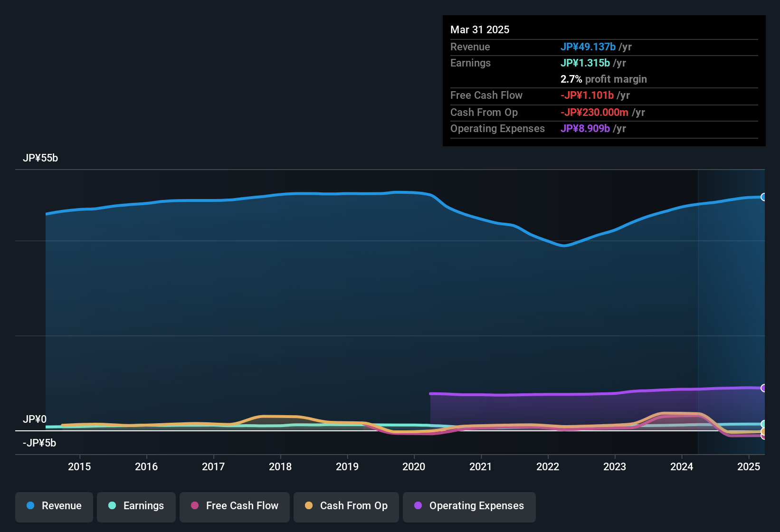Image resolution: width=780 pixels, height=532 pixels.
Task: Click the tooltip's Cash From Op label
Action: [x=484, y=112]
